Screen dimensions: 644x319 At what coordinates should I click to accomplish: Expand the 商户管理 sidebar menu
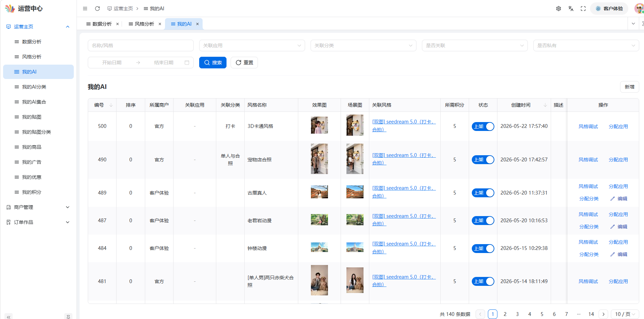38,207
